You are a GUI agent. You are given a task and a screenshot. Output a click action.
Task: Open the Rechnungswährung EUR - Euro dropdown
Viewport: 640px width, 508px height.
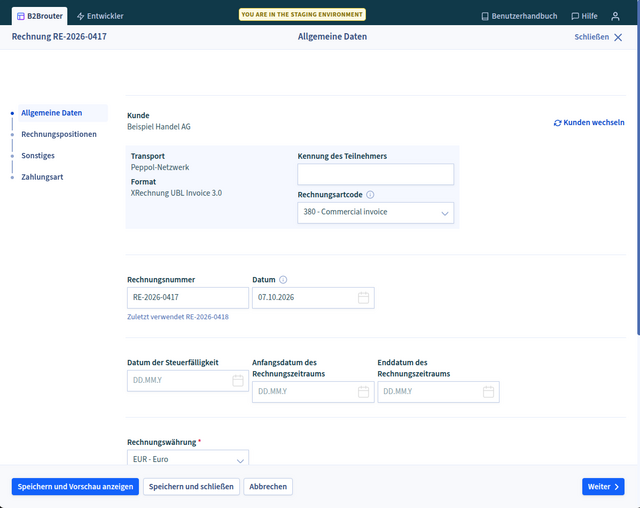click(x=188, y=458)
